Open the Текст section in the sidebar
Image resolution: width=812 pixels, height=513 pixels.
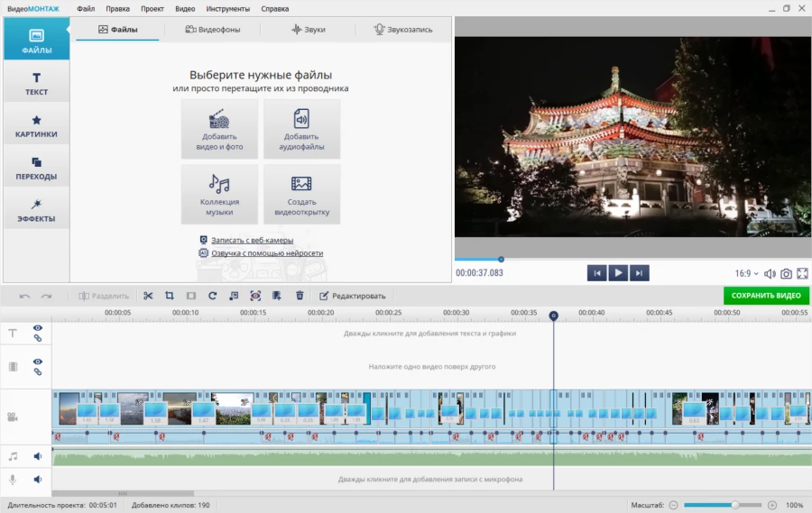pyautogui.click(x=36, y=83)
